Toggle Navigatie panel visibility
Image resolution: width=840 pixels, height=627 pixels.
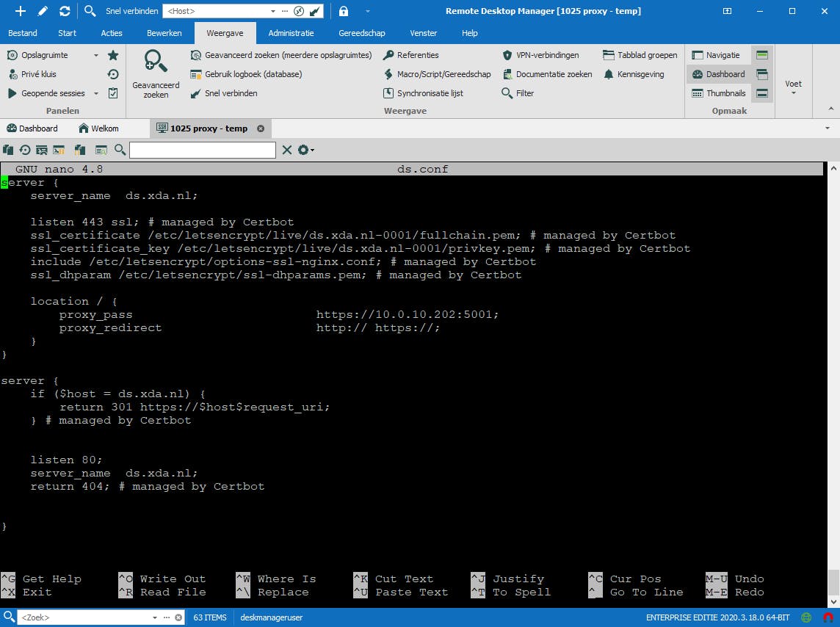(716, 55)
